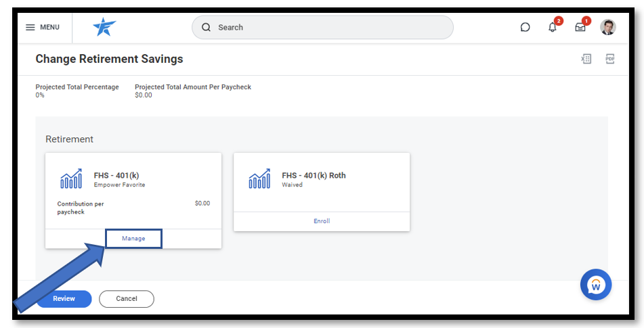Select the FHS - 401(k) title text

tap(116, 175)
